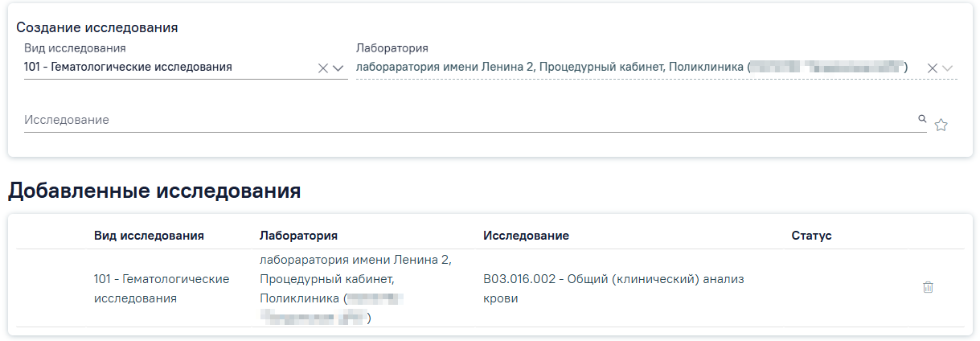Expand the Лаборатория dropdown chevron
The image size is (980, 341).
pos(948,68)
